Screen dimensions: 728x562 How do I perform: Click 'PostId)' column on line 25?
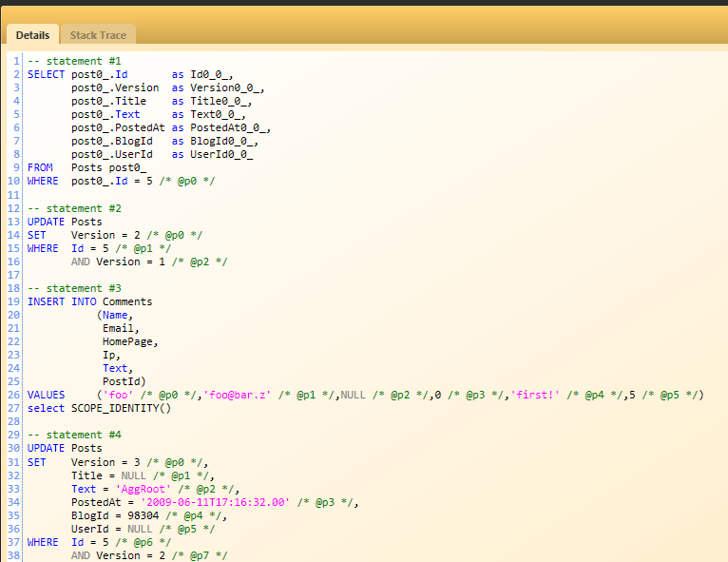point(124,381)
